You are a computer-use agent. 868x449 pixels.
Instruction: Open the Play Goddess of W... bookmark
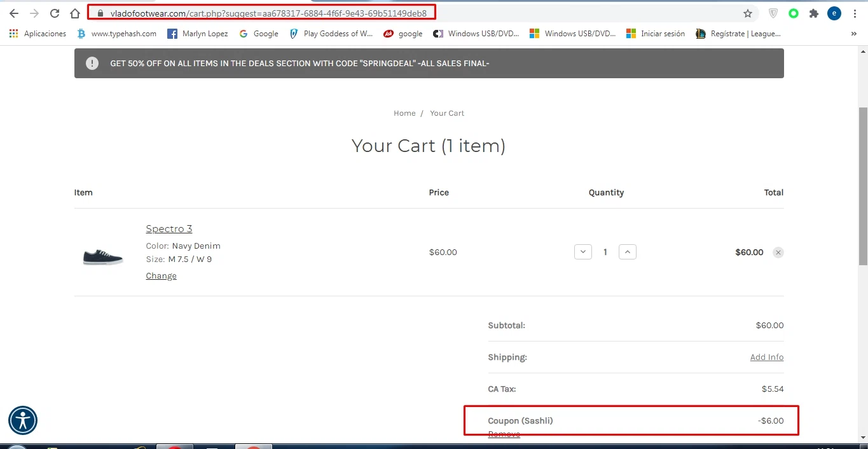(x=331, y=34)
